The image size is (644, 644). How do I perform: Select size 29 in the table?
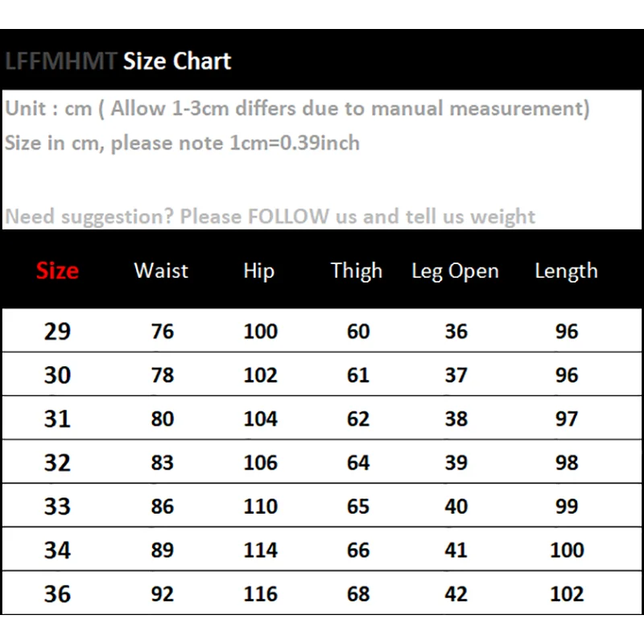coord(57,332)
